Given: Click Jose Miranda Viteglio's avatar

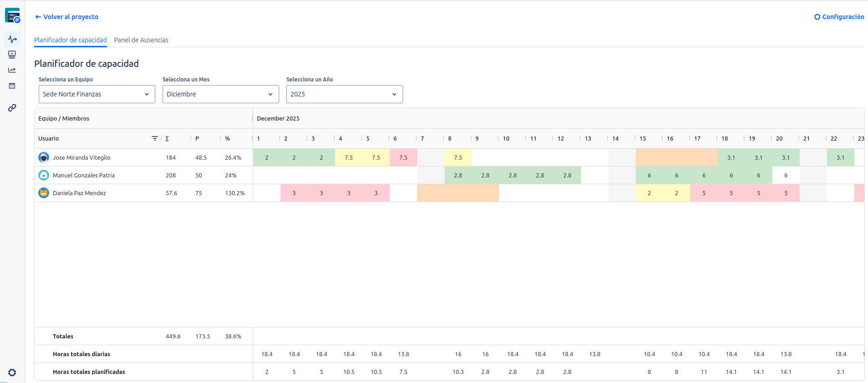Looking at the screenshot, I should [x=44, y=157].
